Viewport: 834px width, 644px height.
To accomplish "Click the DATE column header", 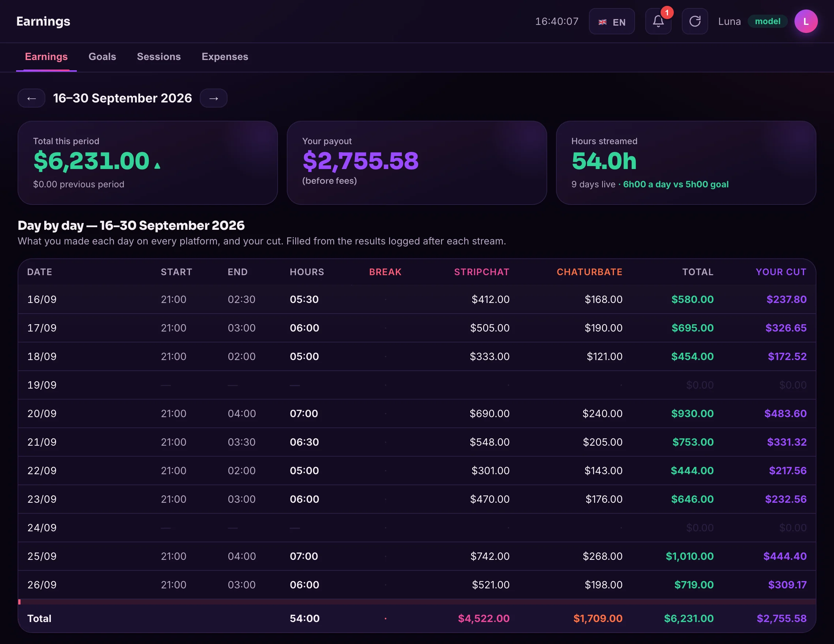I will click(x=40, y=272).
